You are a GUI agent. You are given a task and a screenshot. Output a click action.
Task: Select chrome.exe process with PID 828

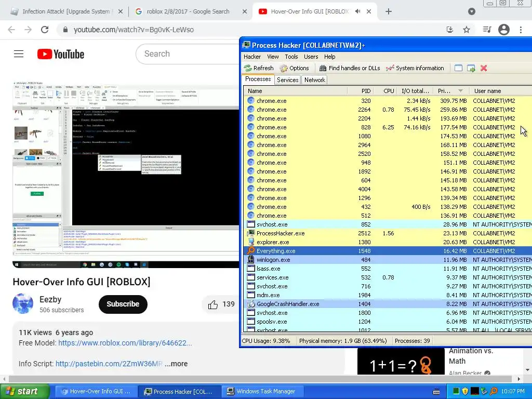pos(388,127)
